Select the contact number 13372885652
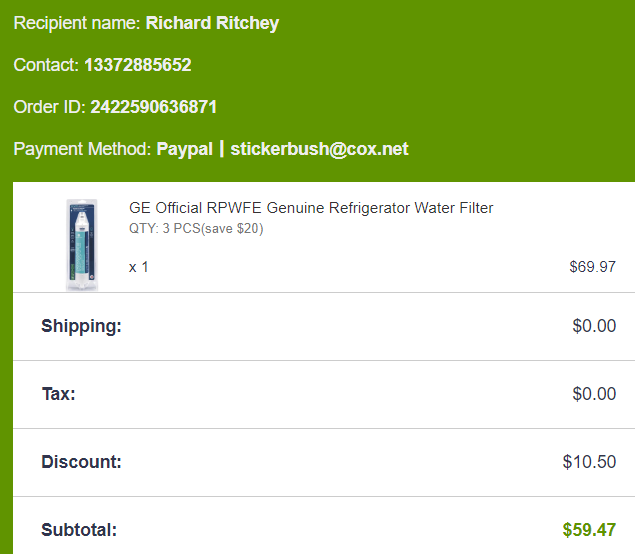The height and width of the screenshot is (554, 635). click(137, 65)
